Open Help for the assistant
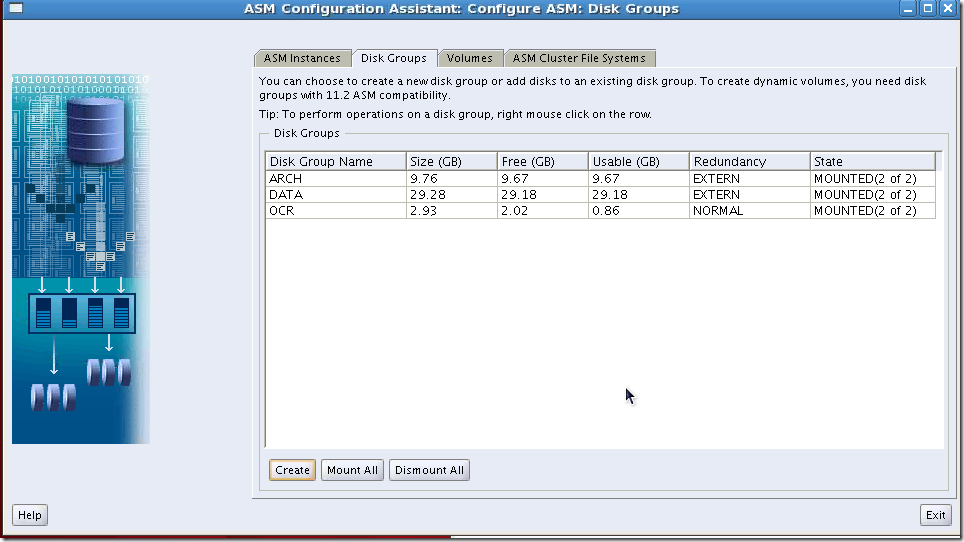Viewport: 964px width, 542px height. tap(30, 515)
